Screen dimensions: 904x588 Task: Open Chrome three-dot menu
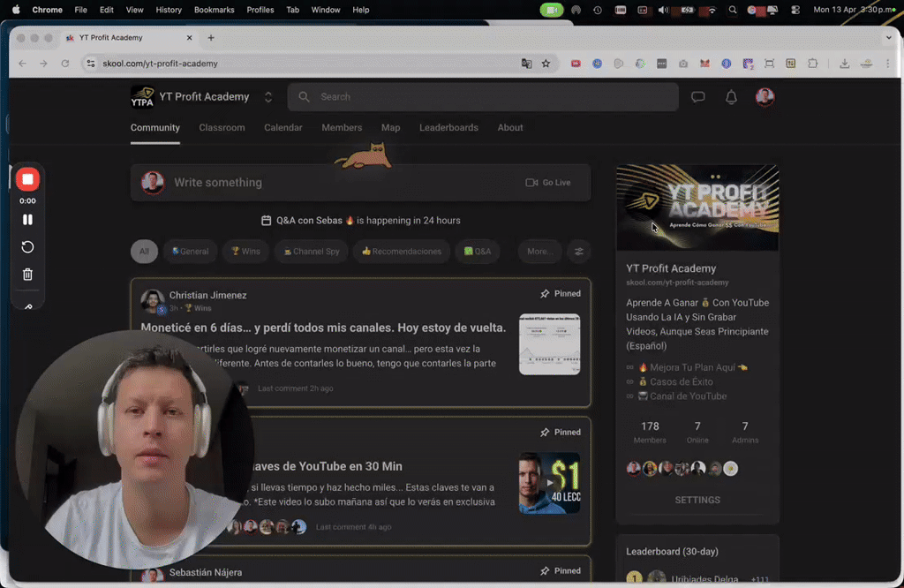[888, 64]
